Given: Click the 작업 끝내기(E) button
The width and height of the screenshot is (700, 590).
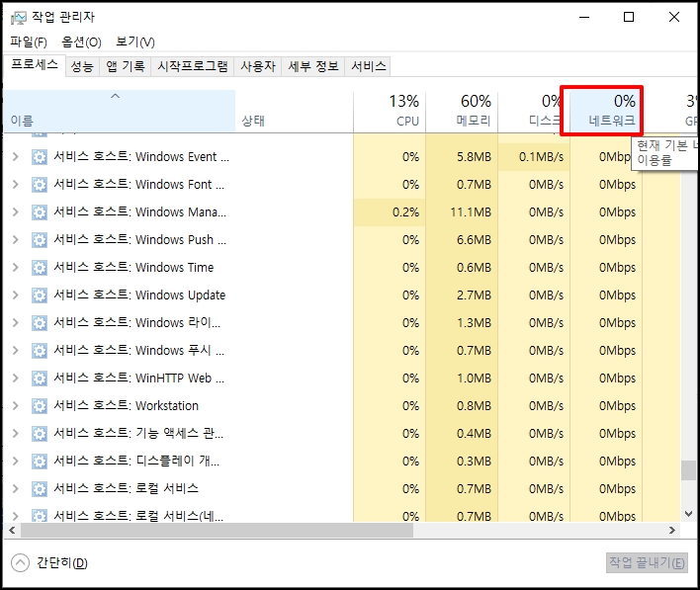Looking at the screenshot, I should (647, 562).
